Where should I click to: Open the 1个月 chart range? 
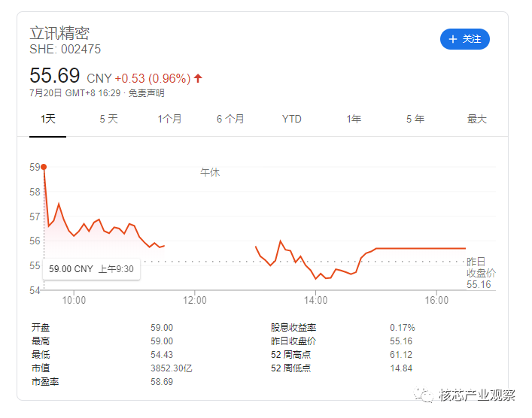pos(169,119)
